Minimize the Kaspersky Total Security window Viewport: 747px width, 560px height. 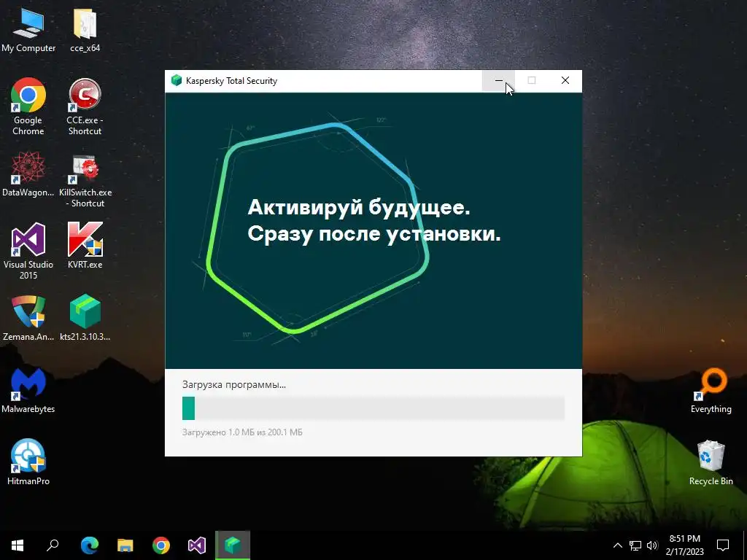(x=498, y=80)
